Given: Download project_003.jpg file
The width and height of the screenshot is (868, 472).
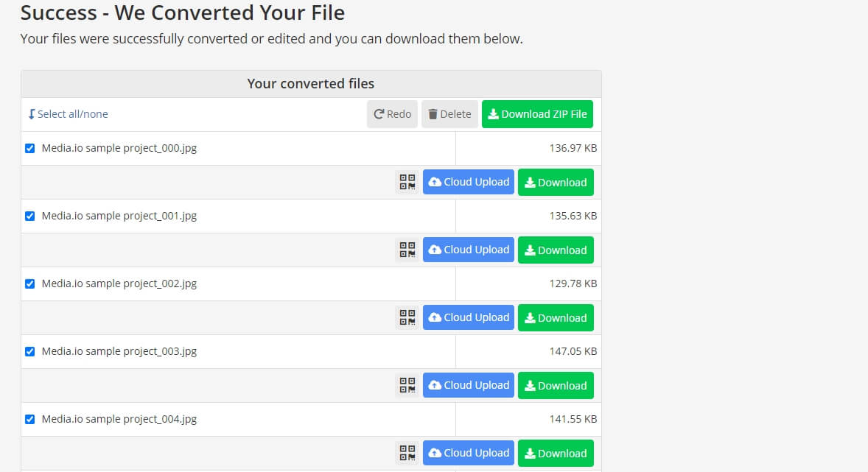Looking at the screenshot, I should [x=556, y=386].
